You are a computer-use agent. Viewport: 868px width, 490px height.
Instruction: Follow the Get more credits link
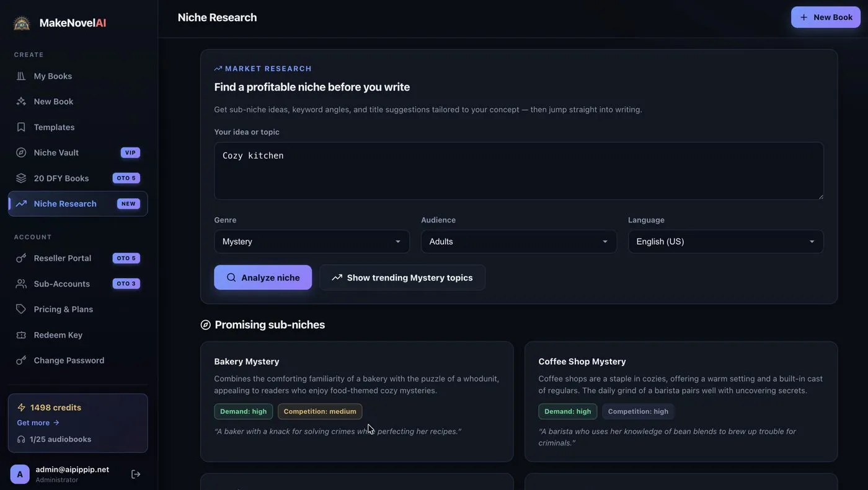pyautogui.click(x=38, y=422)
